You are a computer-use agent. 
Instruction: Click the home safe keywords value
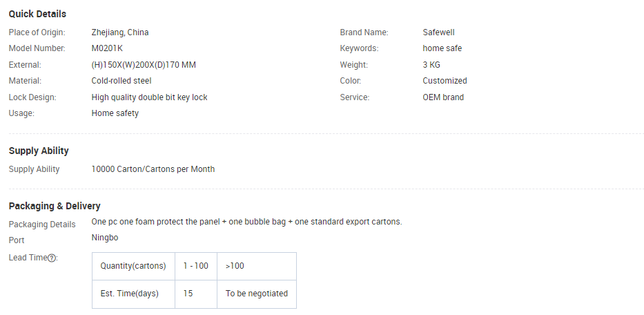point(442,48)
